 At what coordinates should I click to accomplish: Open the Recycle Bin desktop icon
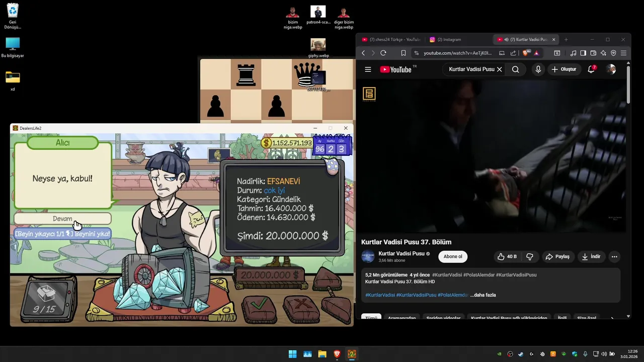pyautogui.click(x=13, y=16)
